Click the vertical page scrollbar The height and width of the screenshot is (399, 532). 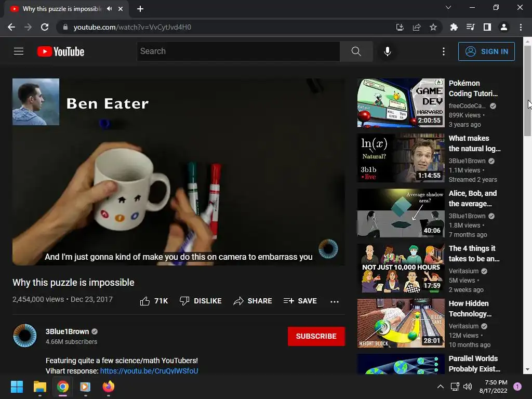point(527,91)
